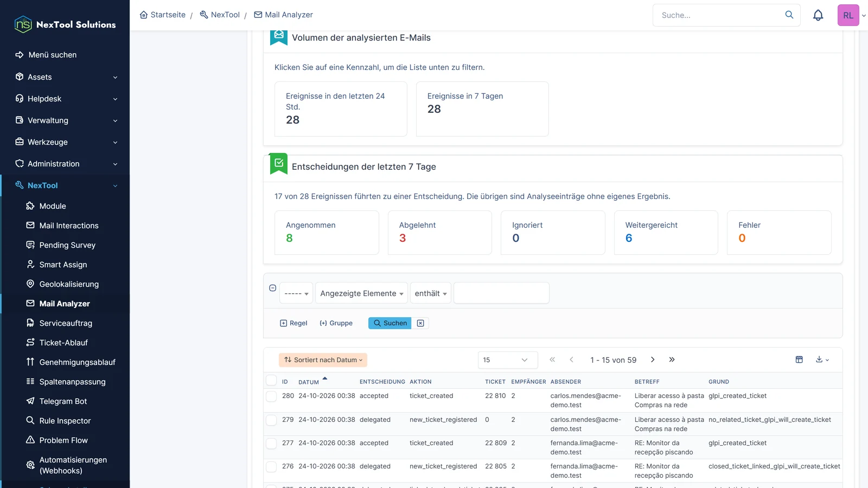
Task: Filter by the Angenommen metric card
Action: (x=327, y=233)
